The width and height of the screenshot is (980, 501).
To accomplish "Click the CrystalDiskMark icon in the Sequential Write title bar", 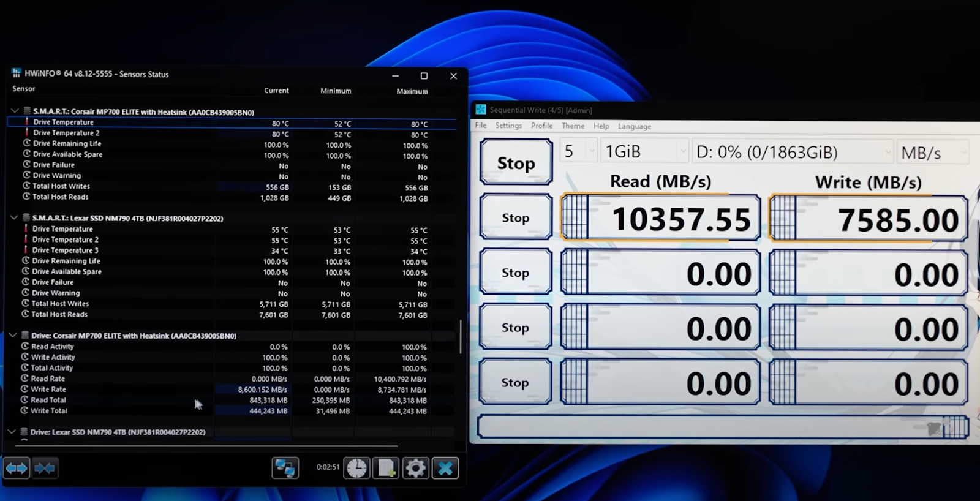I will (x=481, y=110).
